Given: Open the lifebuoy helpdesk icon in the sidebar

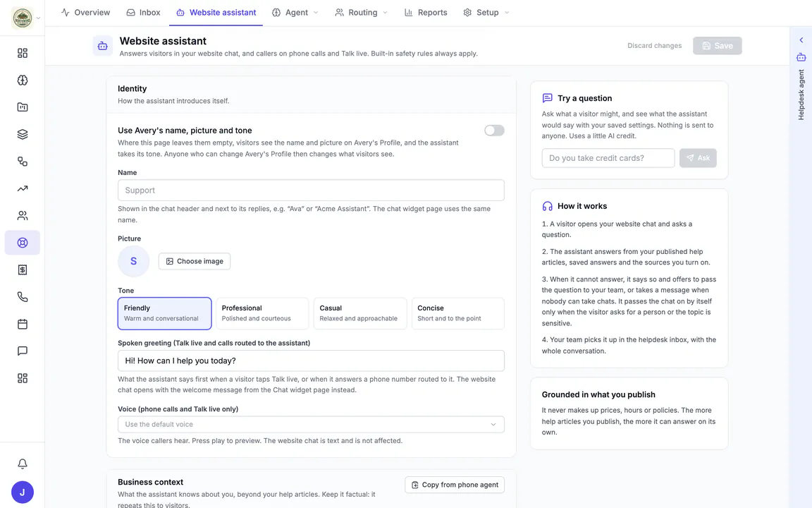Looking at the screenshot, I should (23, 243).
